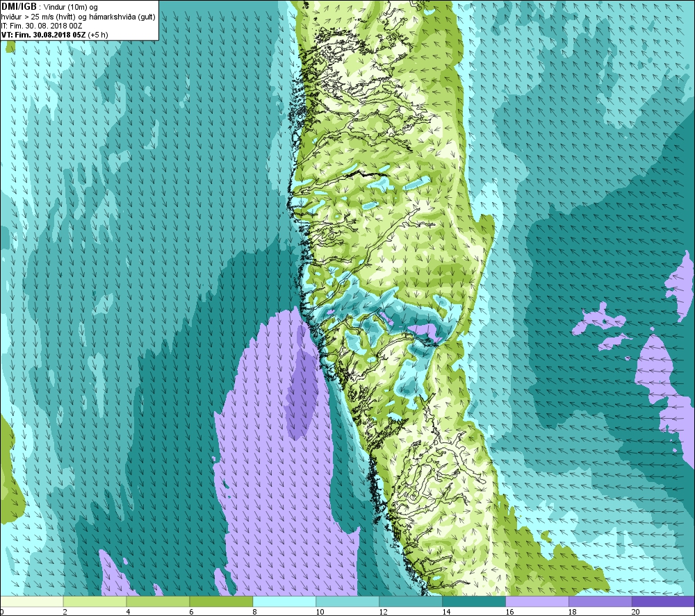Click the 4–6 m/s green legend band
The height and width of the screenshot is (616, 695).
point(158,601)
